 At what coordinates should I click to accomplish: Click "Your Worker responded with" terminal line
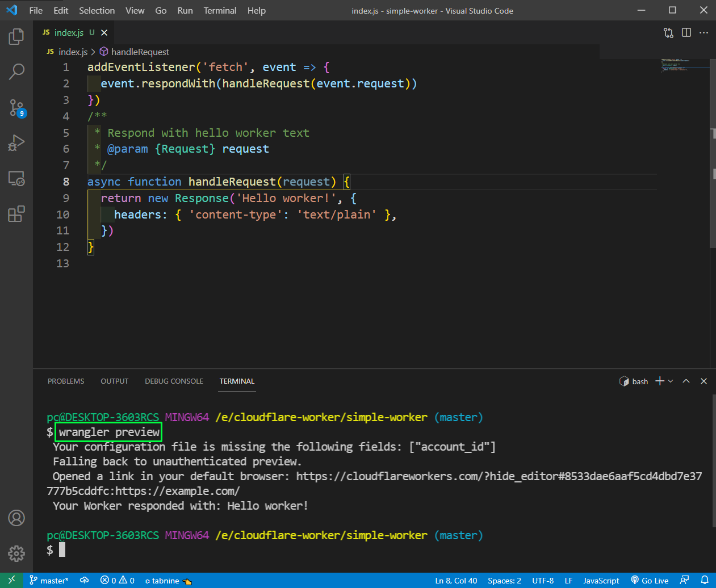pos(181,506)
